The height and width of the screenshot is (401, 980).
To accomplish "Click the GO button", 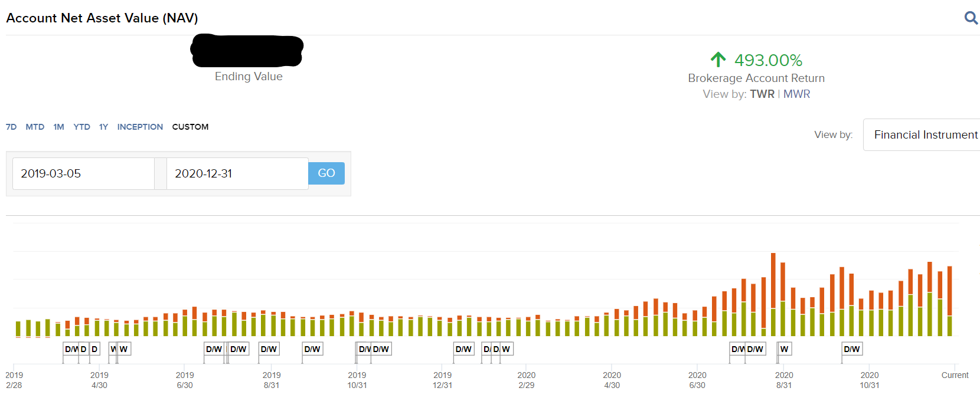I will 326,173.
